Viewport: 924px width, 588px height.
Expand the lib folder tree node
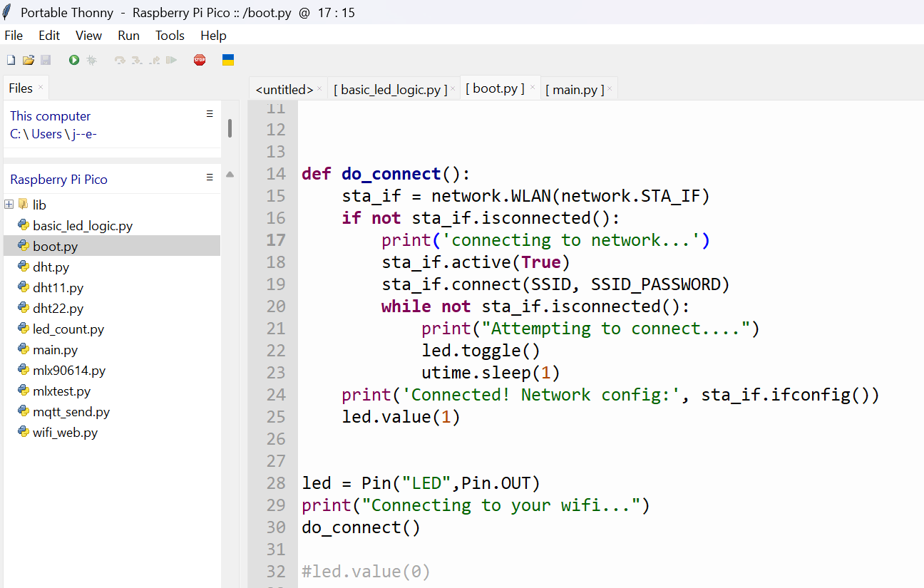9,205
